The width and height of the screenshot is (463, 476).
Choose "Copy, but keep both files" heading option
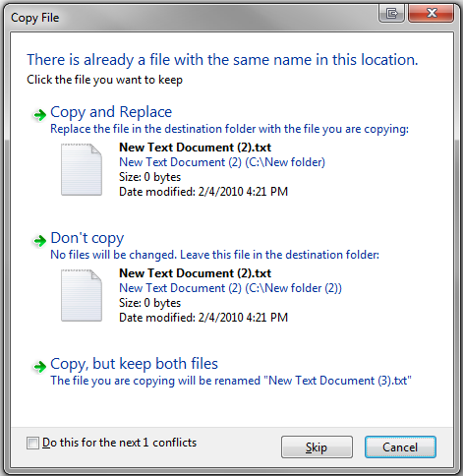click(134, 364)
